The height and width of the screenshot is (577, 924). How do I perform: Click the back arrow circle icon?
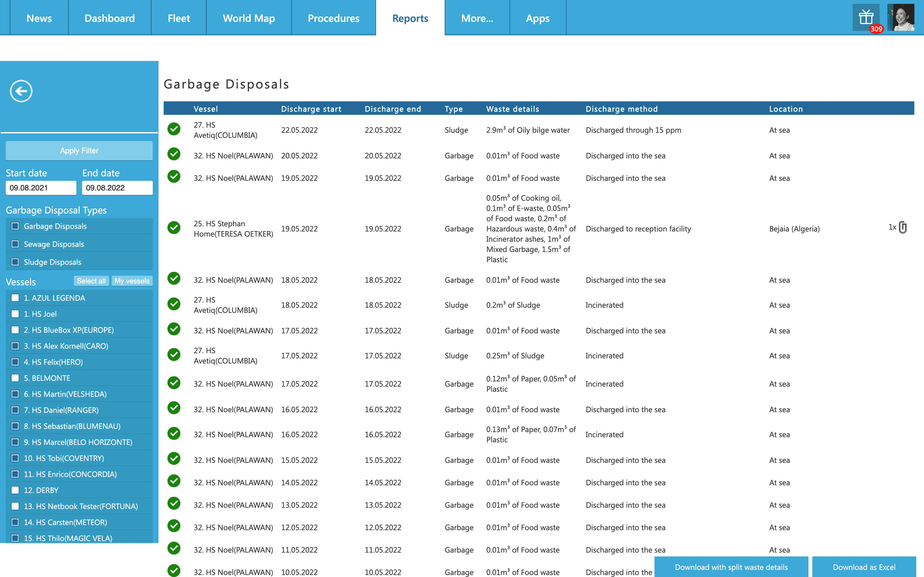click(21, 91)
